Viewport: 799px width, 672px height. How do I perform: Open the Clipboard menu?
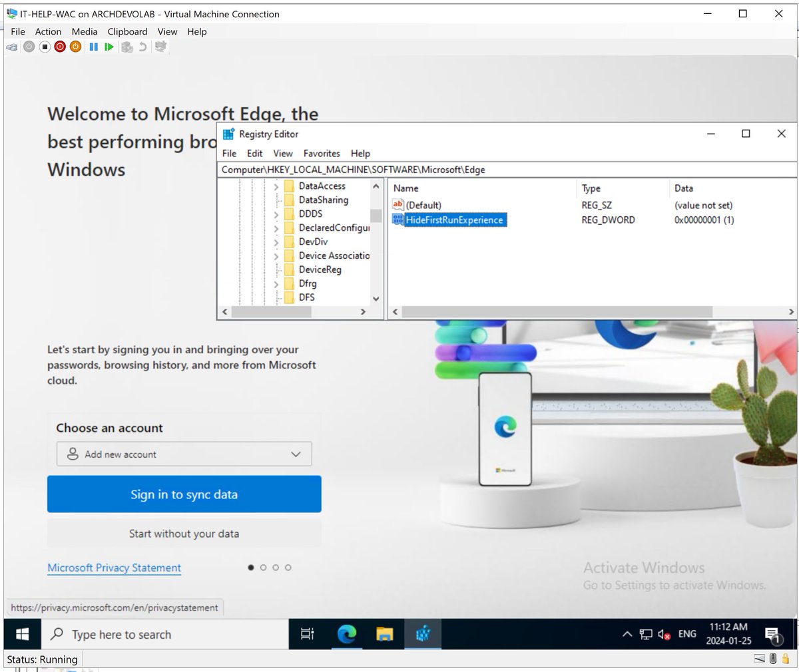(x=127, y=31)
